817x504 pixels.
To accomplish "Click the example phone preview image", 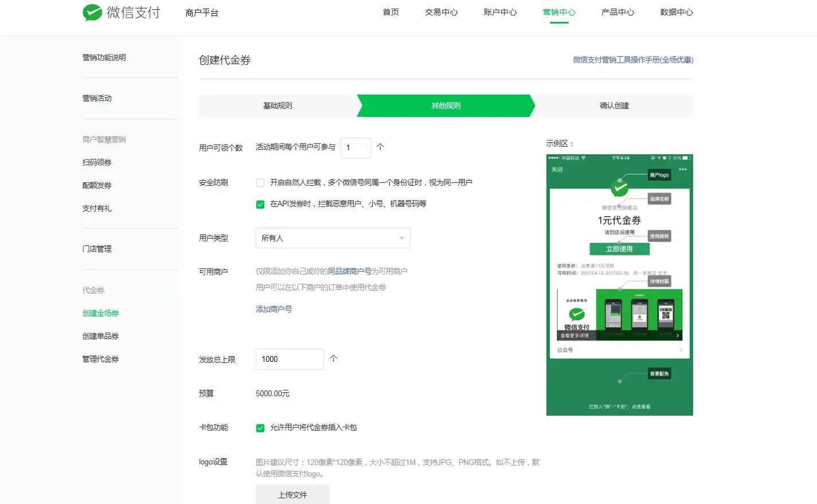I will 620,285.
